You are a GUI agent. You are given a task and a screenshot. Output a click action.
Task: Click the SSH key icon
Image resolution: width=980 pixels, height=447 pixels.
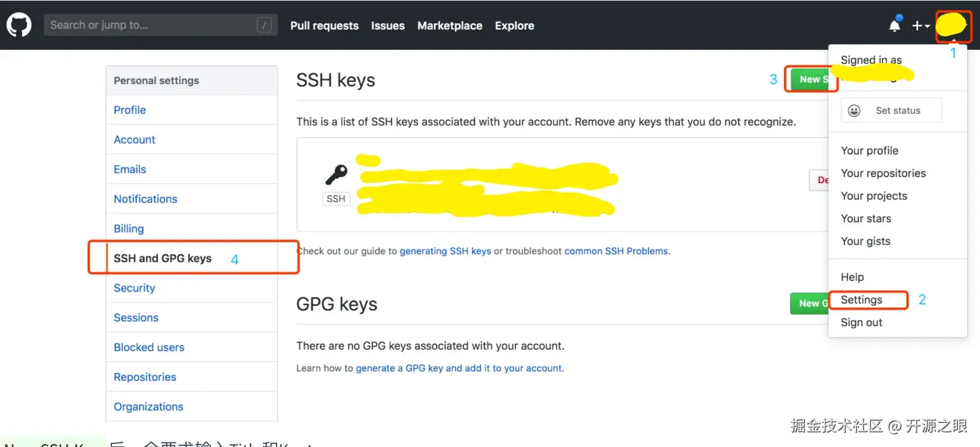pyautogui.click(x=337, y=175)
